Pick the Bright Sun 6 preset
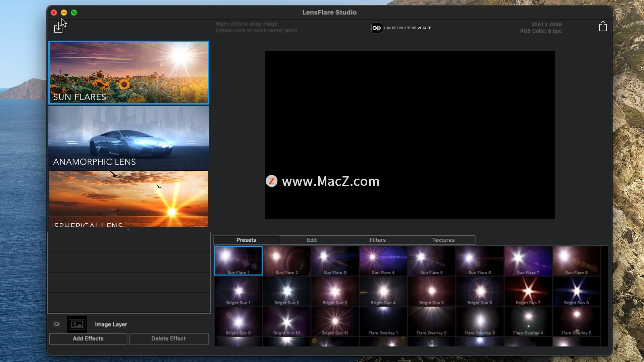The width and height of the screenshot is (644, 362). (x=480, y=291)
